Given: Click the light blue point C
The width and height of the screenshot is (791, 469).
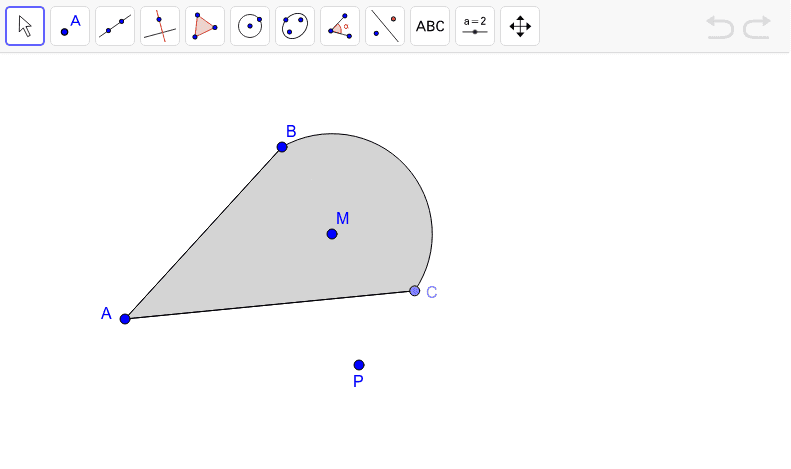Looking at the screenshot, I should (415, 291).
